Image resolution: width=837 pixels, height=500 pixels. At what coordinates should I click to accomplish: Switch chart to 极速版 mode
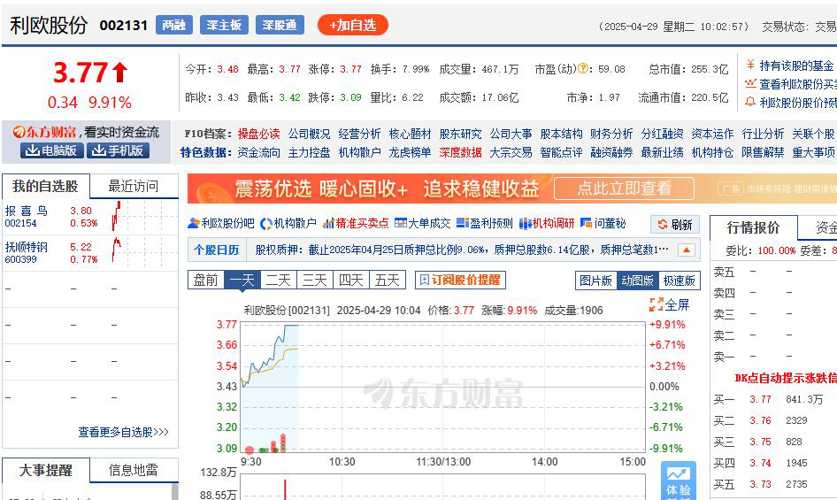point(679,281)
